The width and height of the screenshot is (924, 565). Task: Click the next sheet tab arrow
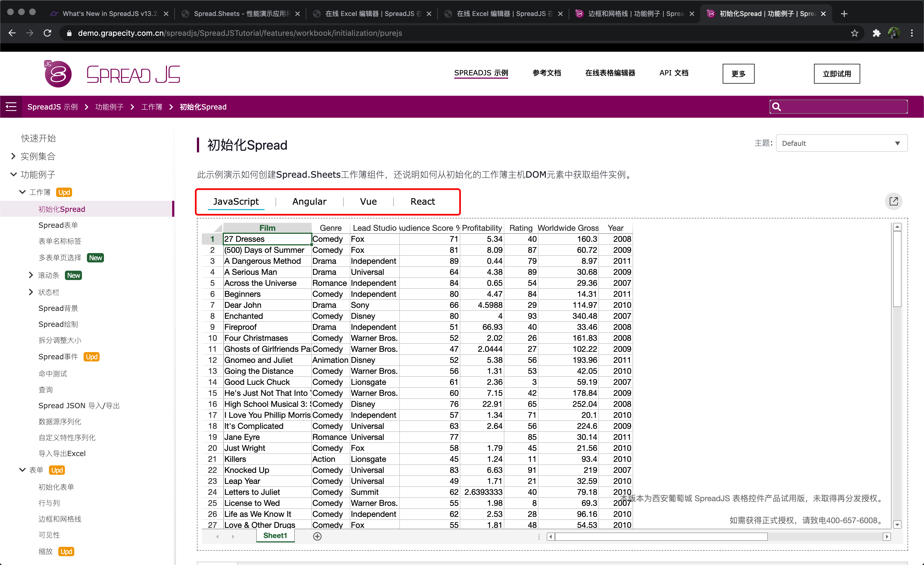point(233,536)
